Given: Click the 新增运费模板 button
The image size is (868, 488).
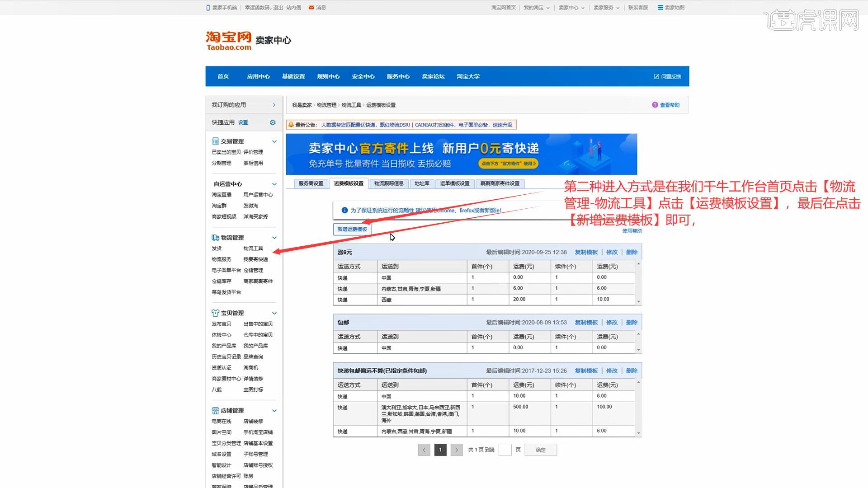Looking at the screenshot, I should [352, 230].
